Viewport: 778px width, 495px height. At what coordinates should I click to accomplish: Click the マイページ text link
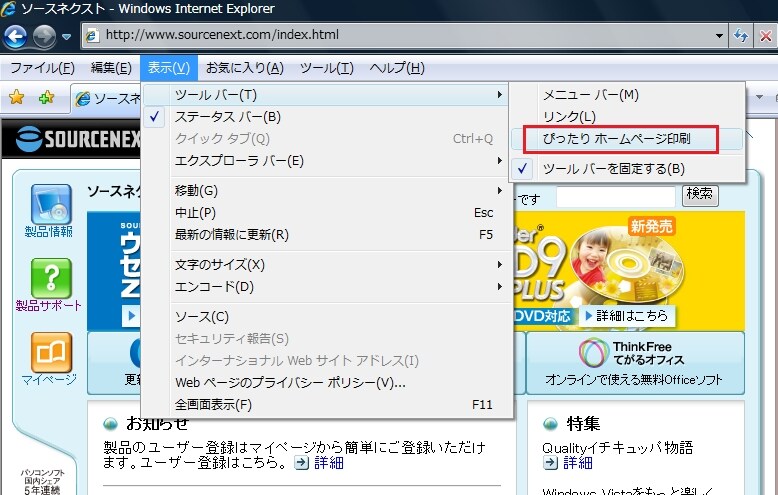(x=49, y=380)
